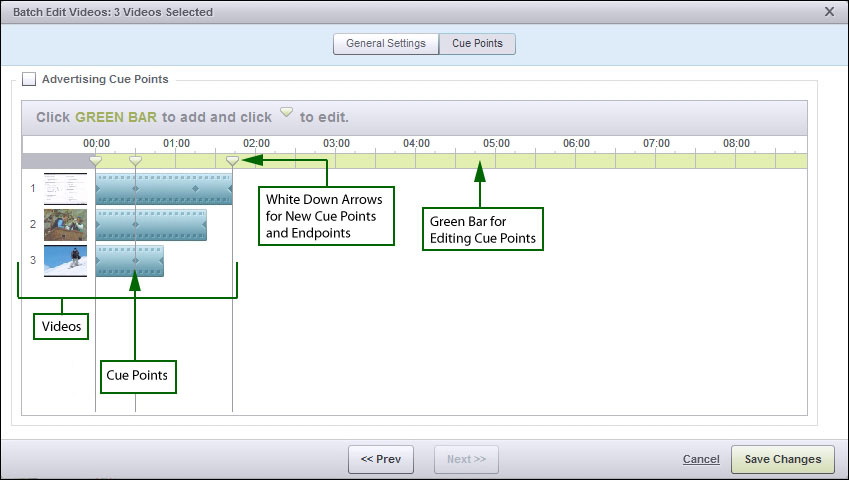This screenshot has width=849, height=480.
Task: Click the 06:00 timeline label
Action: [576, 143]
